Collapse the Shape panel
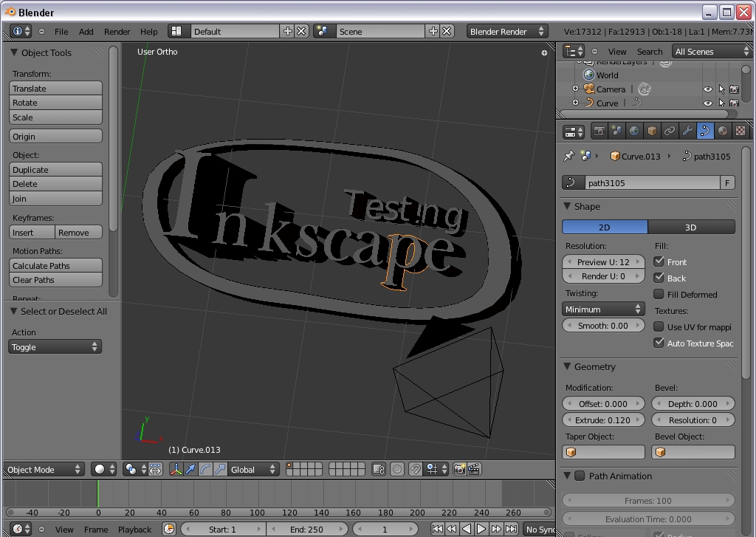Screen dimensions: 756x537 (x=568, y=206)
